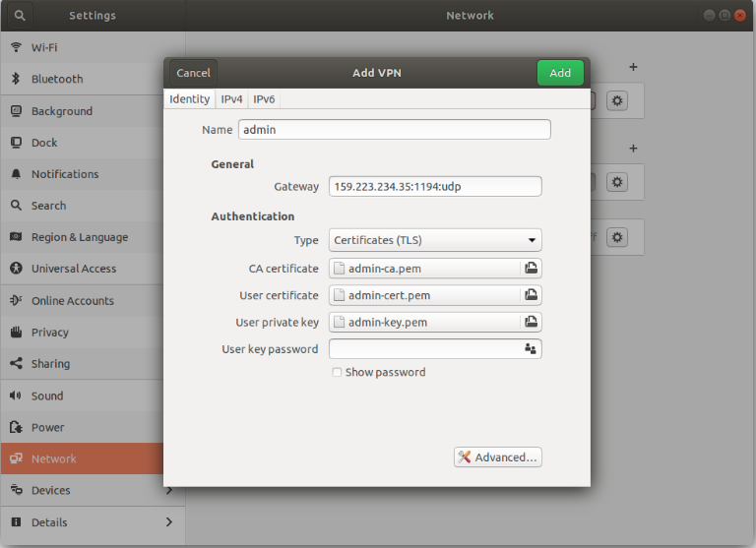
Task: Switch to the IPv6 tab
Action: [x=265, y=99]
